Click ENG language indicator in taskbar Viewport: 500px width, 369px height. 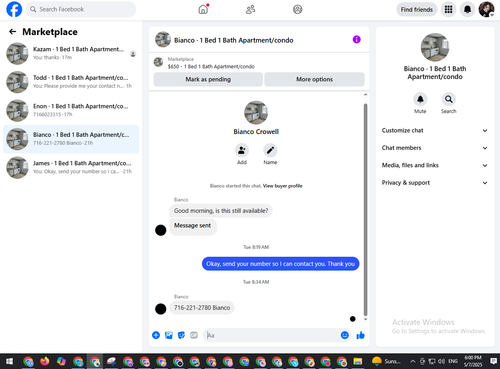pyautogui.click(x=453, y=361)
